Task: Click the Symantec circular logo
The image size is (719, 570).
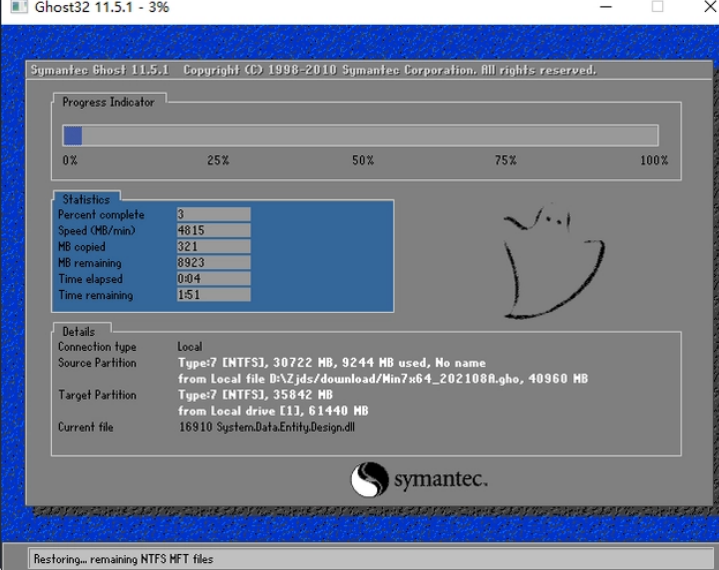Action: tap(369, 479)
